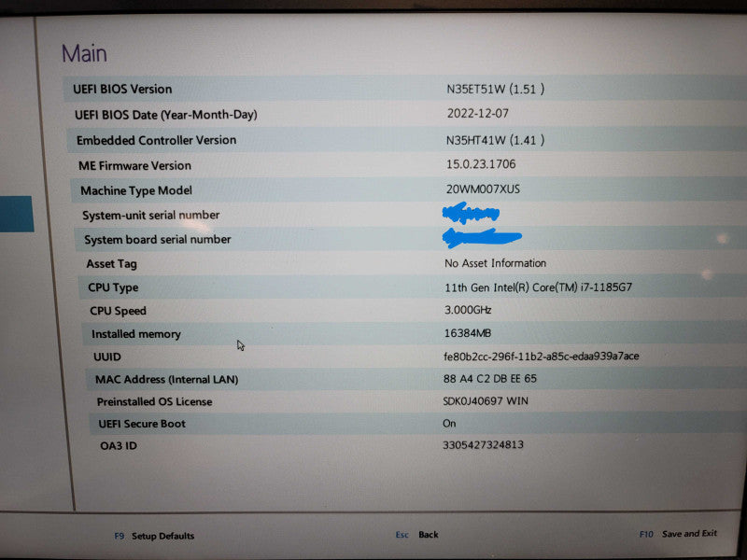The image size is (747, 560).
Task: Select the UEFI BIOS Version label
Action: (x=122, y=89)
